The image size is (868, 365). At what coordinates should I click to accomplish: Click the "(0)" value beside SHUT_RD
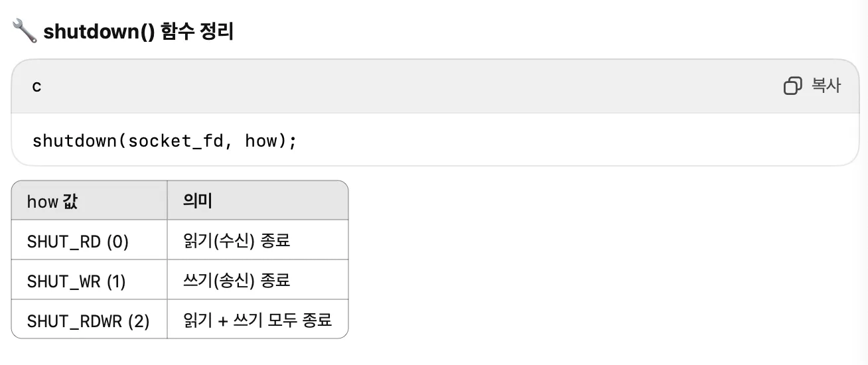point(117,242)
